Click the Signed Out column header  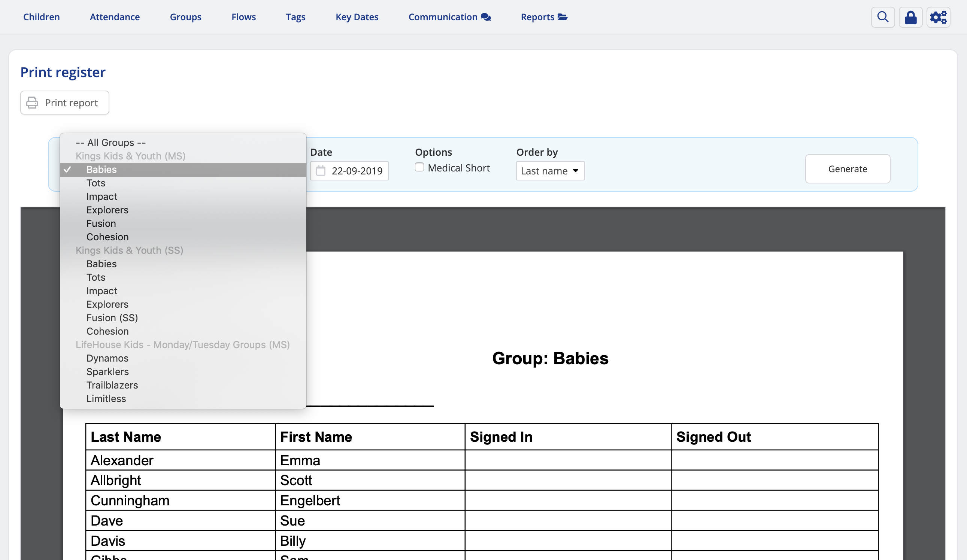pos(774,437)
